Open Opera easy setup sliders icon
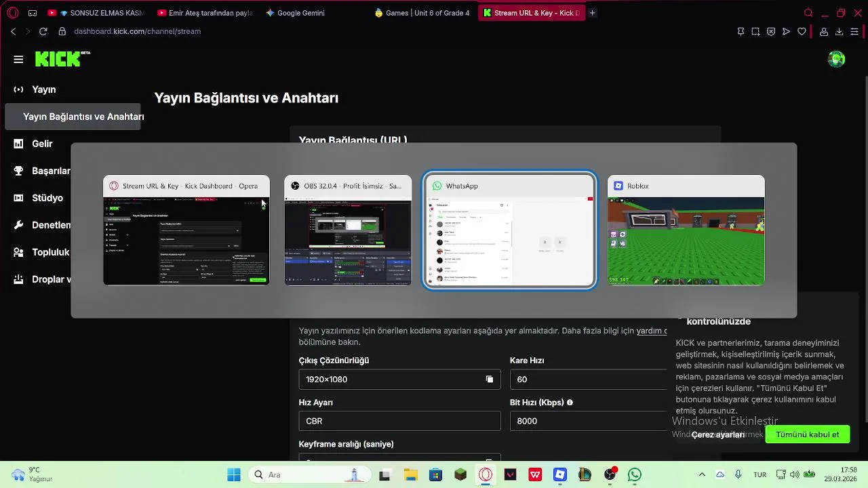This screenshot has height=488, width=868. point(854,31)
